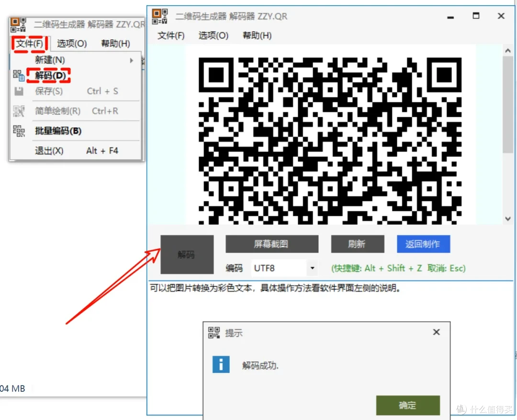Click the vertical scrollbar thumb of preview

click(x=508, y=104)
